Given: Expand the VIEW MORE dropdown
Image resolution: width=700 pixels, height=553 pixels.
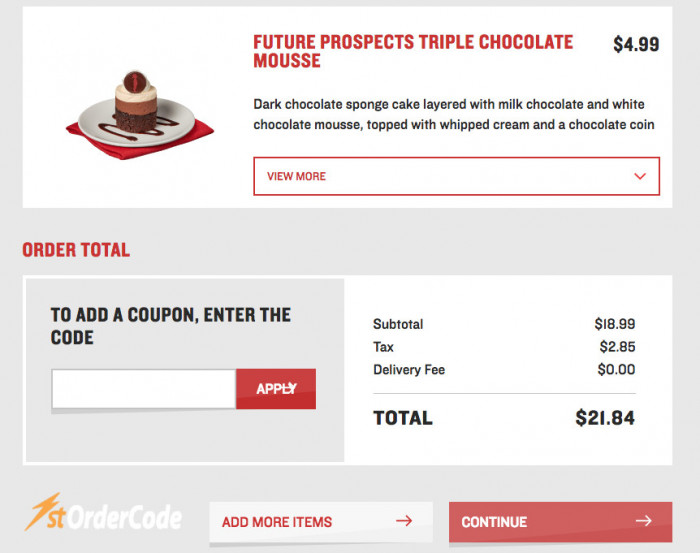Looking at the screenshot, I should [456, 176].
